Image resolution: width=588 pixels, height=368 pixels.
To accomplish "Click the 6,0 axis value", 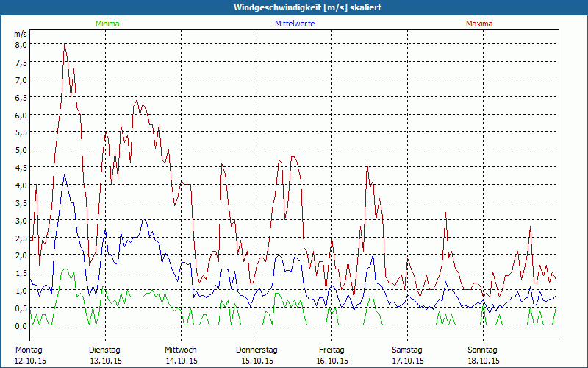I will 21,116.
